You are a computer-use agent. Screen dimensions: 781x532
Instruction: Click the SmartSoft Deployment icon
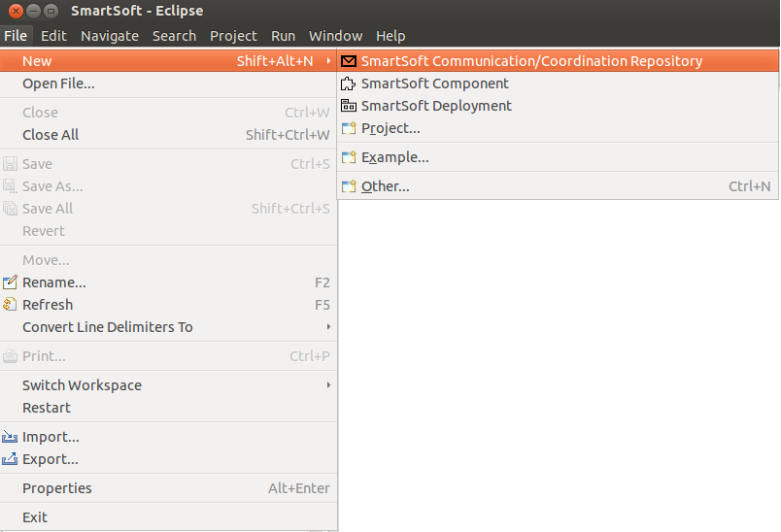(x=349, y=106)
